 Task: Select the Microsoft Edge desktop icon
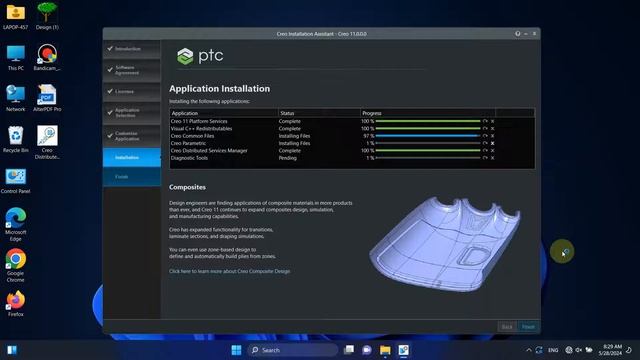pyautogui.click(x=16, y=224)
